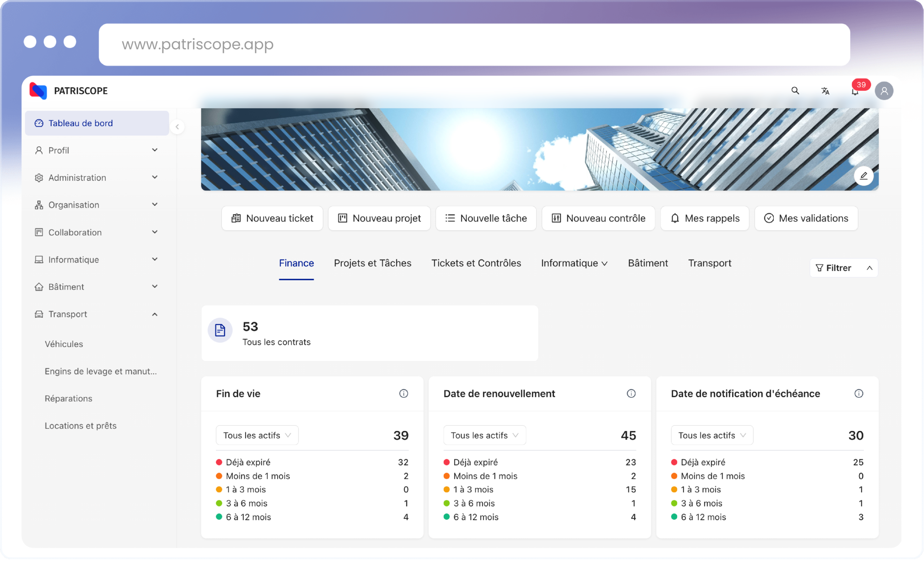Click Moins de 1 mois in Fin de vie

tap(312, 476)
